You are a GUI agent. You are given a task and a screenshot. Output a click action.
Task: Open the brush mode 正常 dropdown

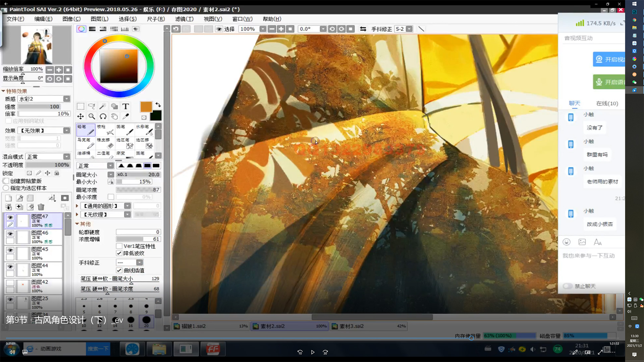coord(95,166)
